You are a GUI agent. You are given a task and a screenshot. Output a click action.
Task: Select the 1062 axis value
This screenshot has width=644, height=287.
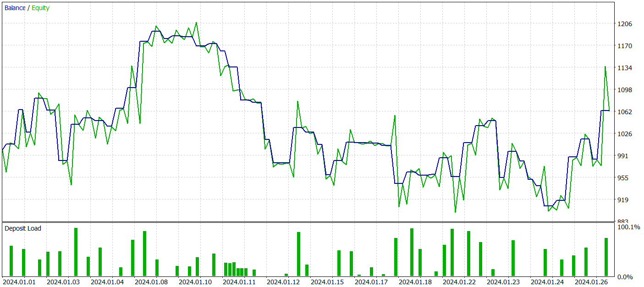click(x=624, y=112)
